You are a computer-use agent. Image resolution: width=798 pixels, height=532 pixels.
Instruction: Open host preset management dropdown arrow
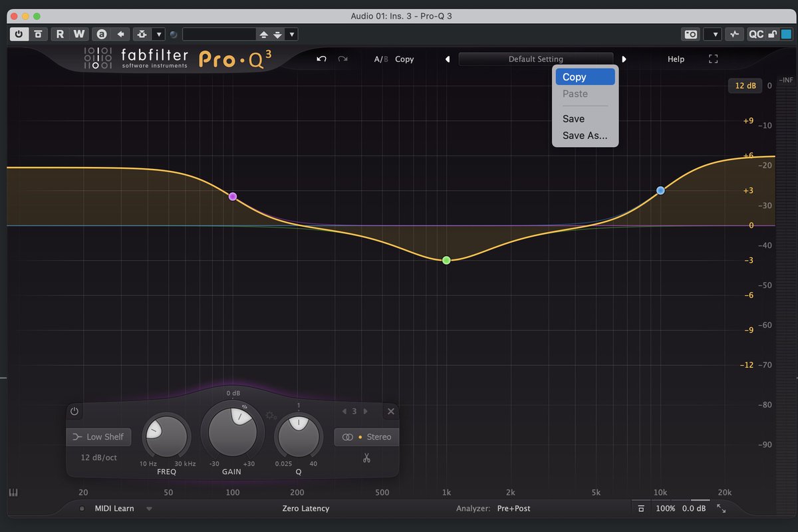(292, 34)
